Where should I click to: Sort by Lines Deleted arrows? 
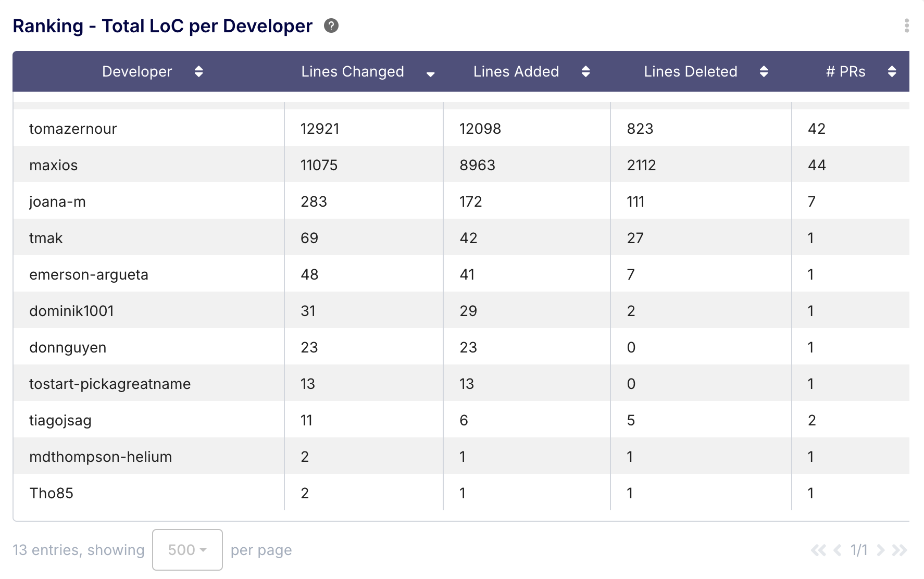click(x=764, y=71)
